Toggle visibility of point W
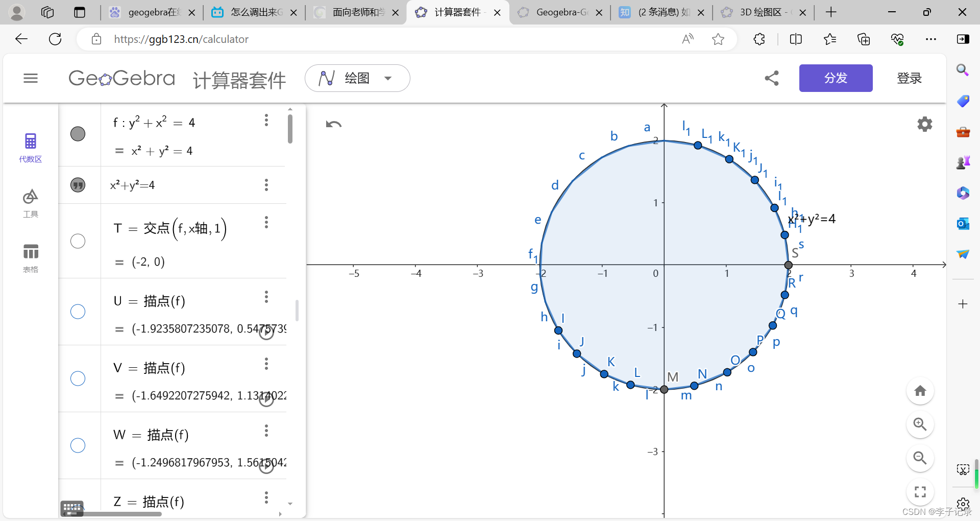This screenshot has width=980, height=521. pyautogui.click(x=78, y=445)
